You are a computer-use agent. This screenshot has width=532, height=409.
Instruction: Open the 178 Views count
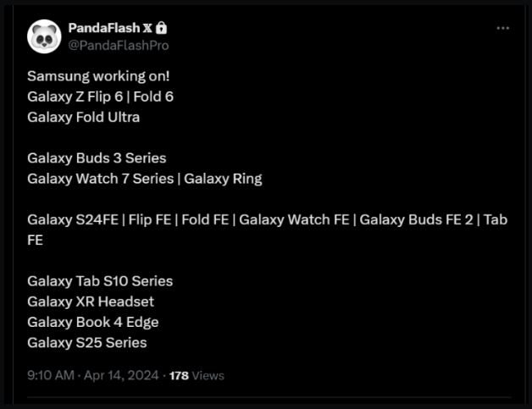tap(197, 376)
